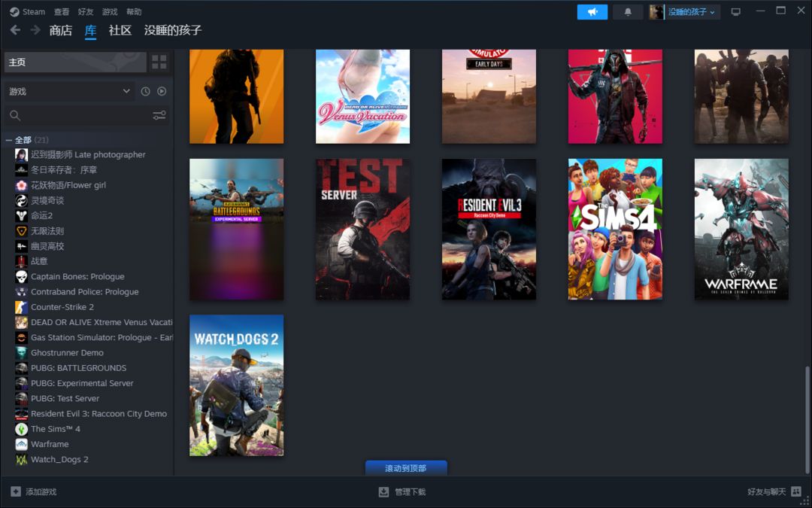This screenshot has width=812, height=508.
Task: Click the library search field
Action: (x=87, y=115)
